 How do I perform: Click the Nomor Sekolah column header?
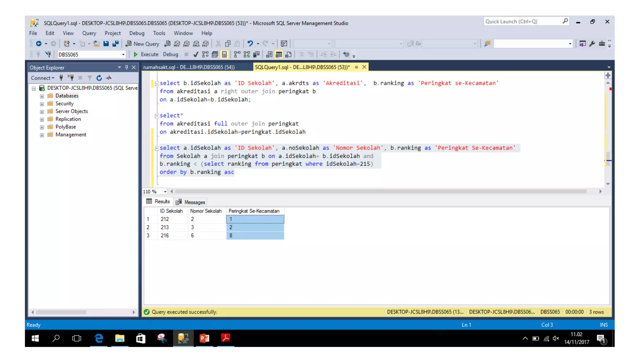click(206, 211)
